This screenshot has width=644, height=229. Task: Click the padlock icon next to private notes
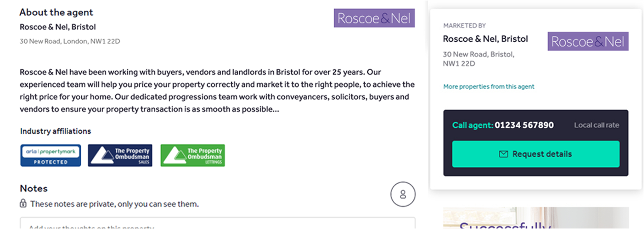point(23,204)
